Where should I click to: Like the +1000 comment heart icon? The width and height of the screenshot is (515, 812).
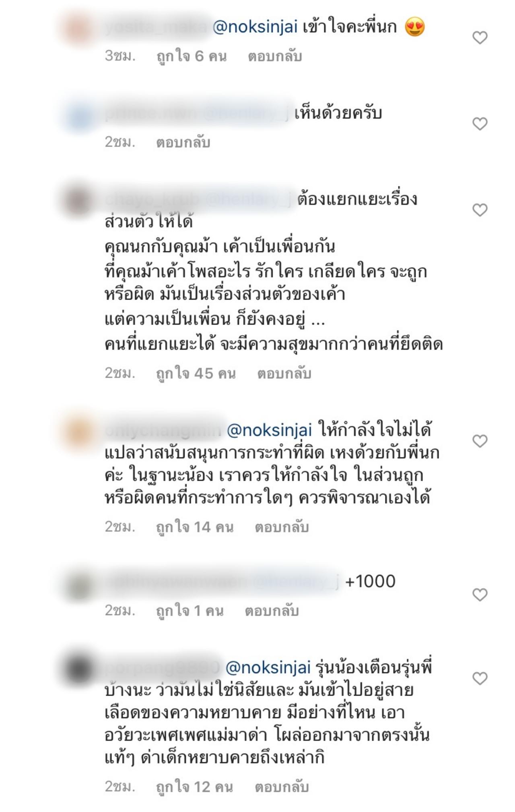point(480,595)
